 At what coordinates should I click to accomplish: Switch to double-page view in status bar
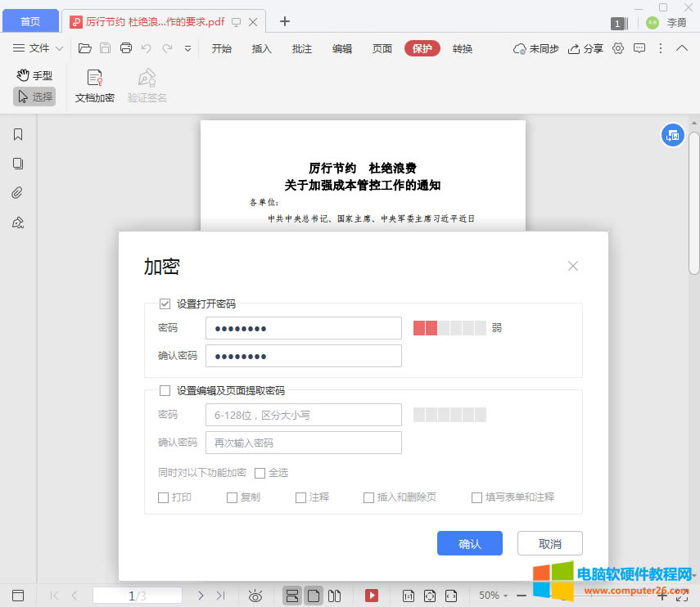pos(335,595)
